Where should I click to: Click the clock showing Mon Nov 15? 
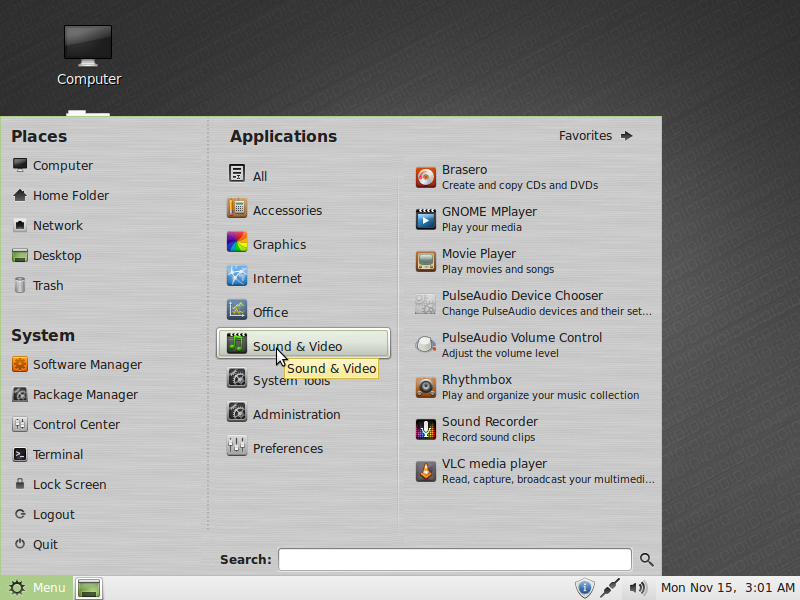coord(727,588)
